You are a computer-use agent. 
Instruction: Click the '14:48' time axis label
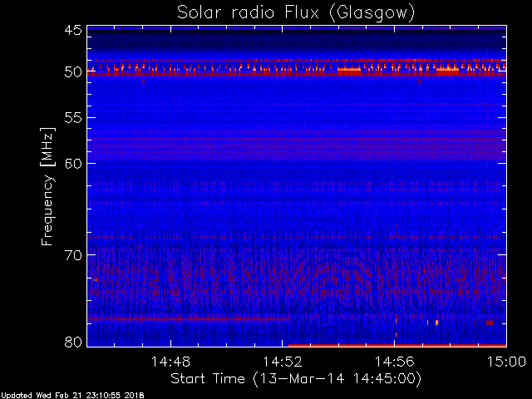point(170,362)
